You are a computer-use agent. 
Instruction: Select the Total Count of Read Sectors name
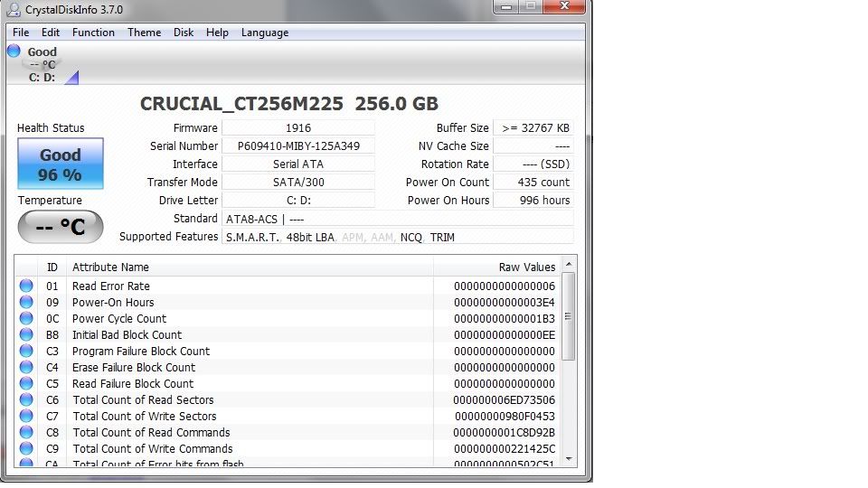point(143,400)
